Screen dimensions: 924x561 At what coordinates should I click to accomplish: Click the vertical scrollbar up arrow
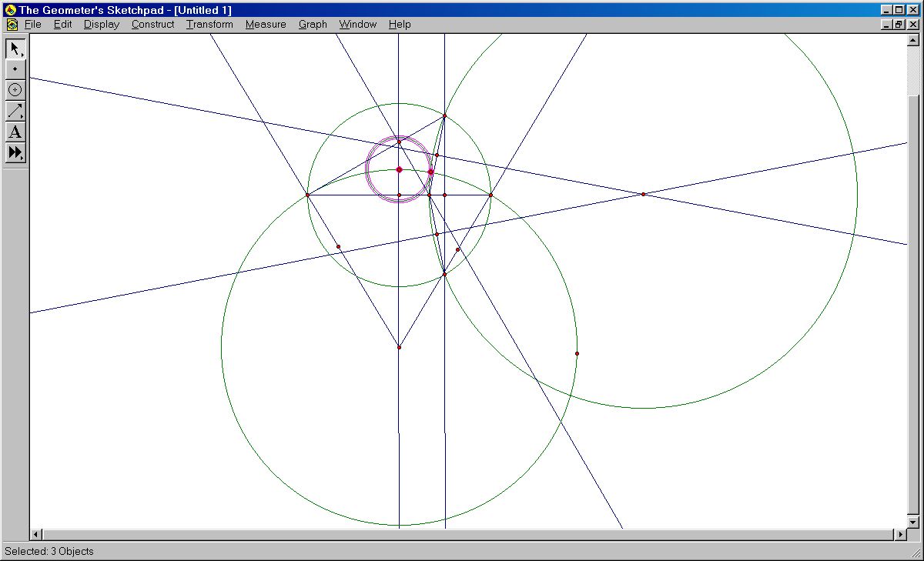pyautogui.click(x=914, y=40)
